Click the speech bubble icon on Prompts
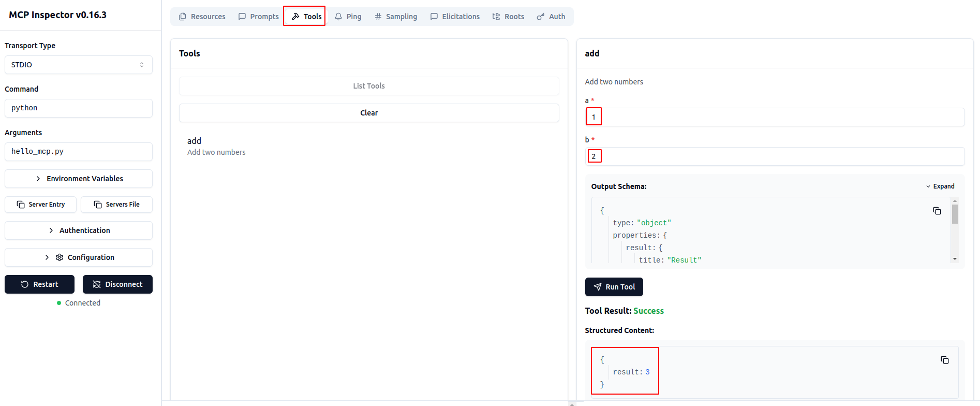 click(242, 17)
